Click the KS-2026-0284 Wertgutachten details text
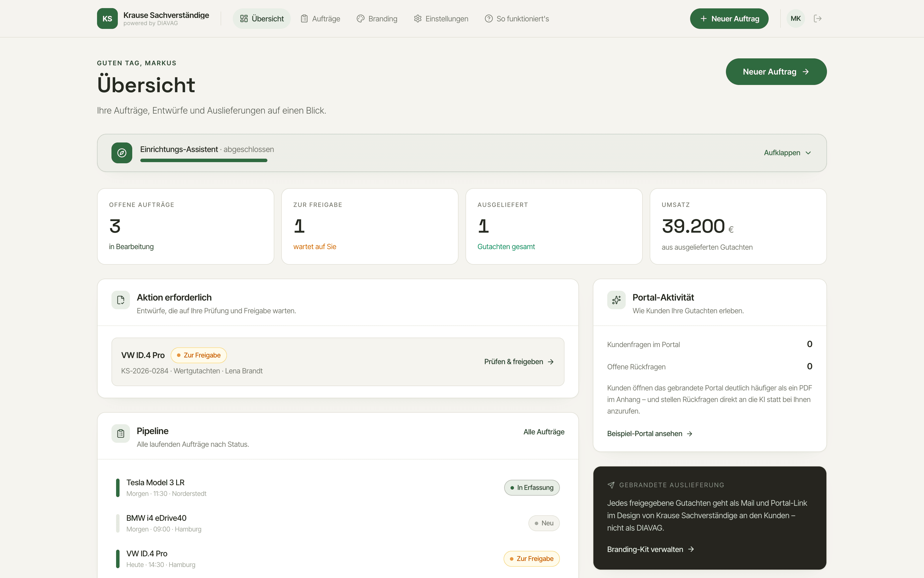Image resolution: width=924 pixels, height=578 pixels. [x=192, y=371]
